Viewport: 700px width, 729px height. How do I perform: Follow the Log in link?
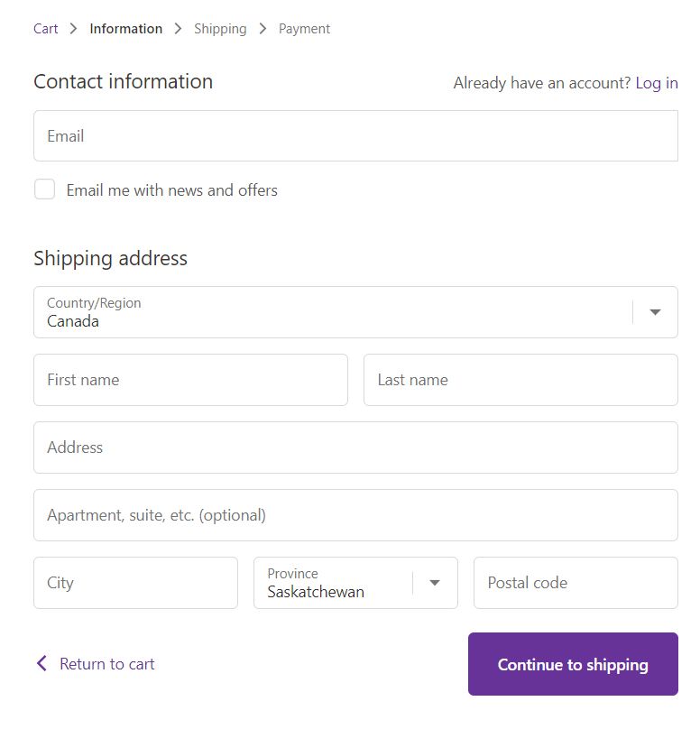657,83
